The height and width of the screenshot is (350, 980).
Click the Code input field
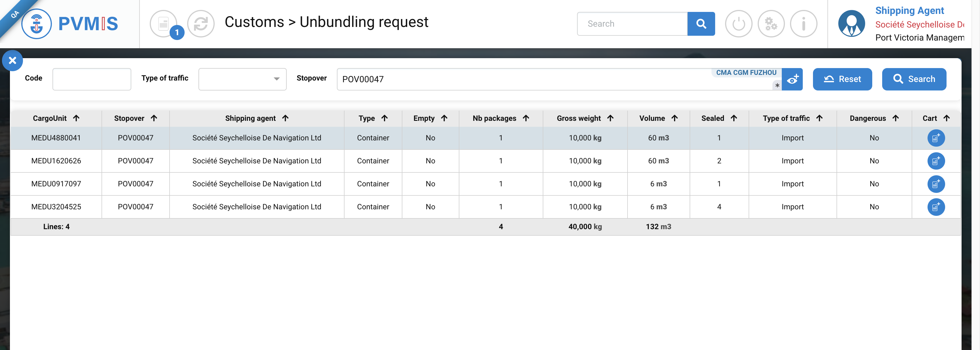92,79
